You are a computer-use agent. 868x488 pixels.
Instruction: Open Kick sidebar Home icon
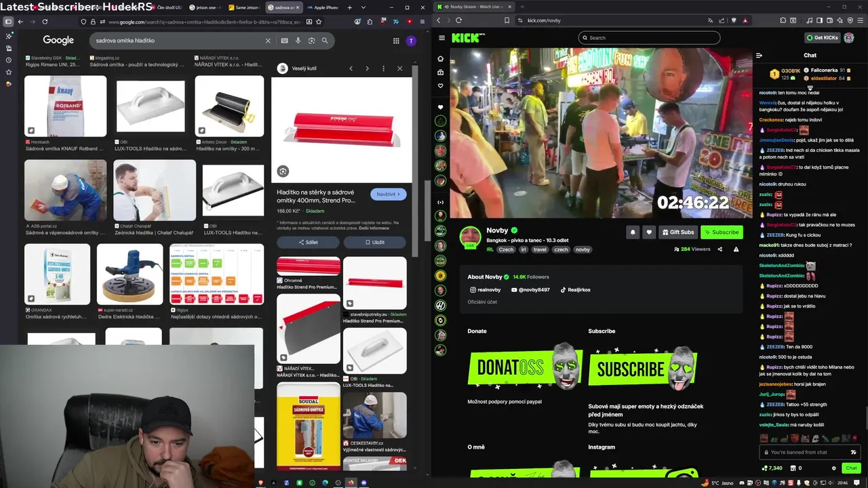coord(441,58)
